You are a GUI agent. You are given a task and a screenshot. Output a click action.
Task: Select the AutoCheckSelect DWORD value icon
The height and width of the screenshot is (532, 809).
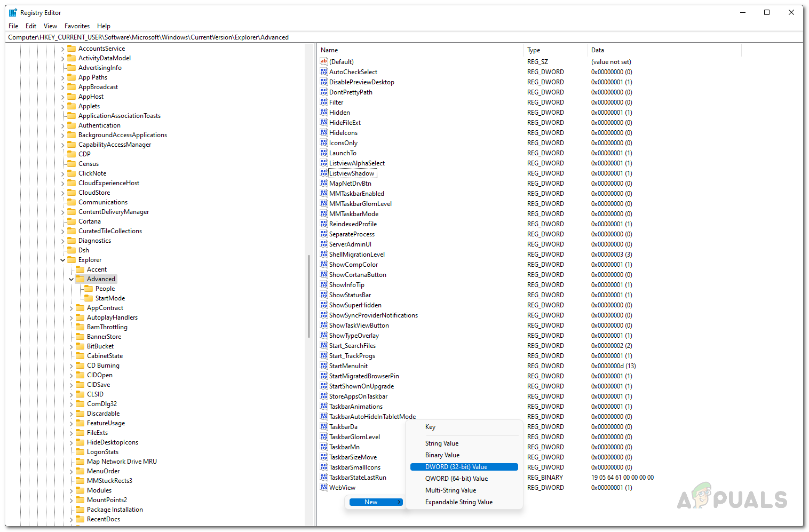[323, 72]
